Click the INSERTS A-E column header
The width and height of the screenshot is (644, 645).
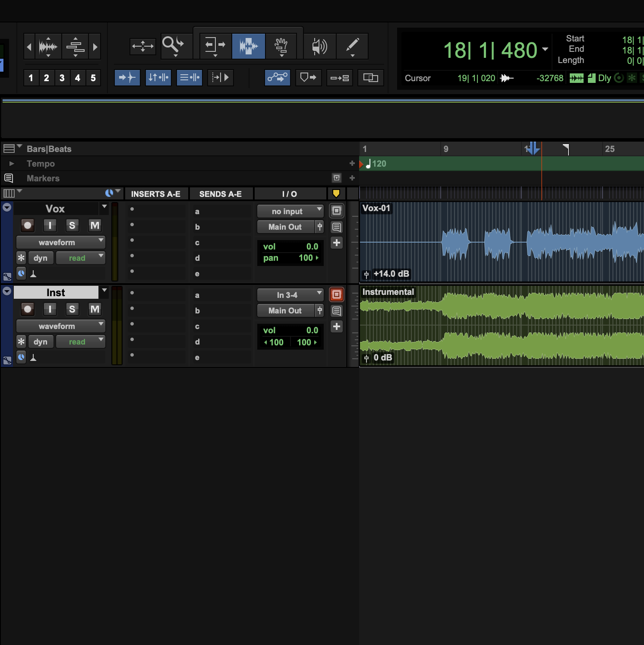click(156, 194)
